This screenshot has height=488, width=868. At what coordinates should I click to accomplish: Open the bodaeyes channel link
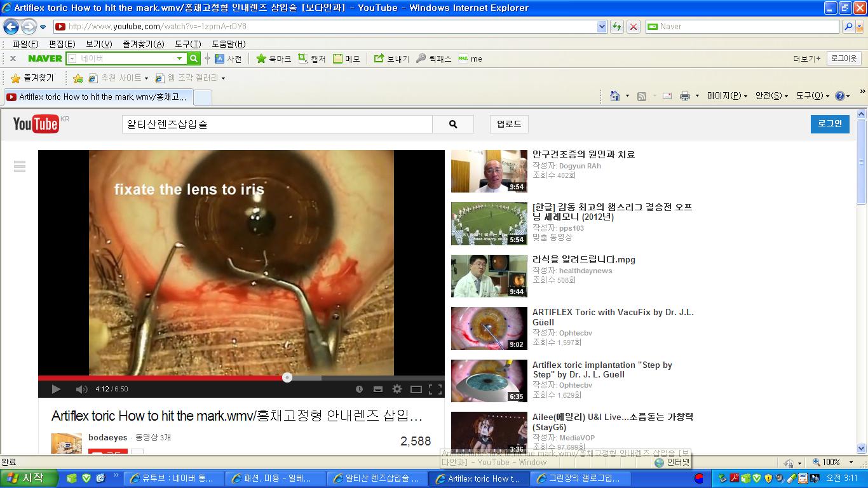107,438
